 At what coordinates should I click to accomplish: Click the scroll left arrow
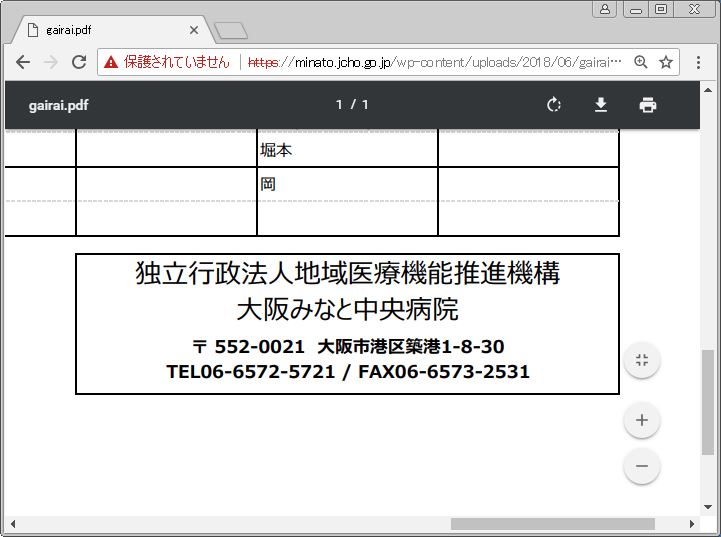[12, 524]
